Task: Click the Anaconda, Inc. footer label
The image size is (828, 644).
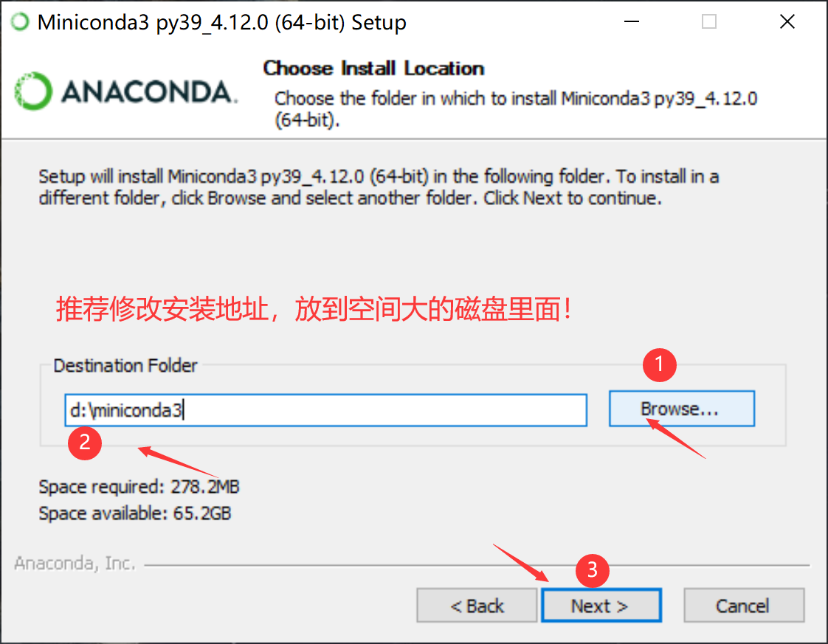Action: pyautogui.click(x=75, y=564)
